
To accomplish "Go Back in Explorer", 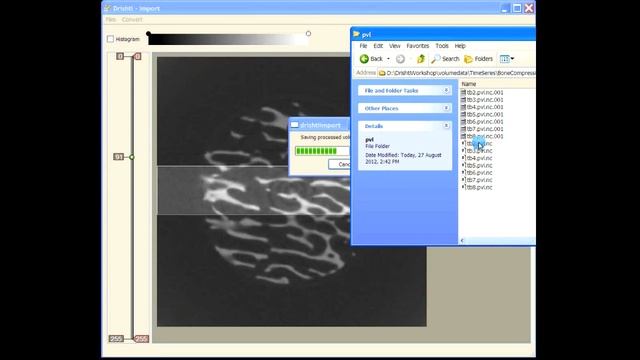I will click(x=371, y=59).
